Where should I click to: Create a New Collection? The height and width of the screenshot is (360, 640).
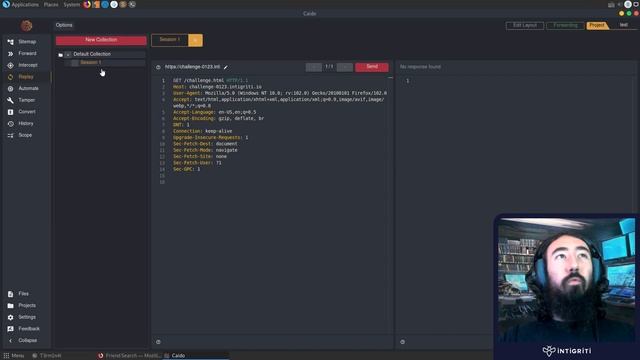(101, 40)
